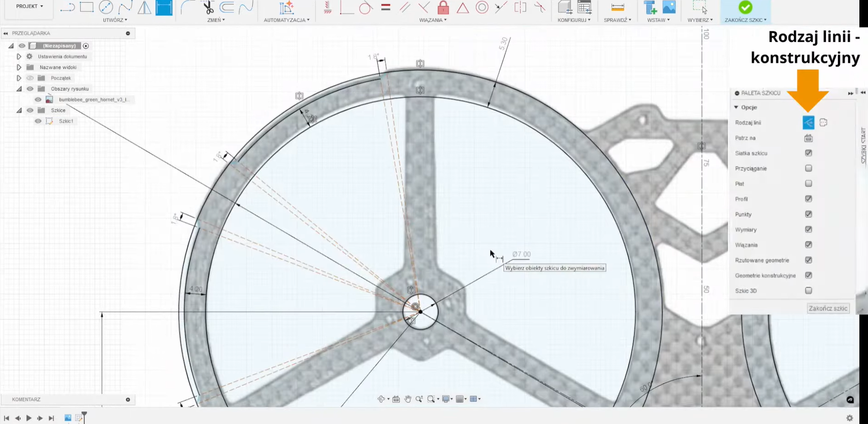Click the Insert image icon
The width and height of the screenshot is (868, 424).
pos(669,7)
